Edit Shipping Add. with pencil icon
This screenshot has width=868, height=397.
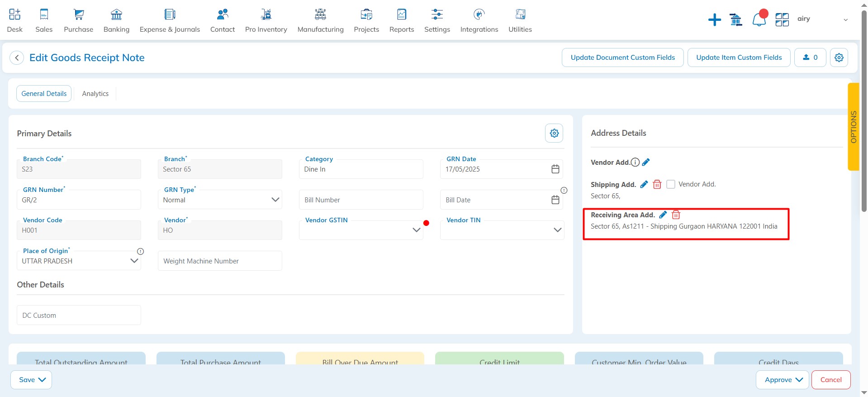click(644, 184)
